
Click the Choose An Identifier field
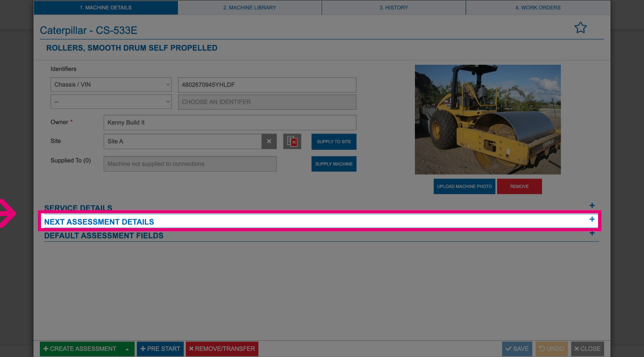(267, 102)
